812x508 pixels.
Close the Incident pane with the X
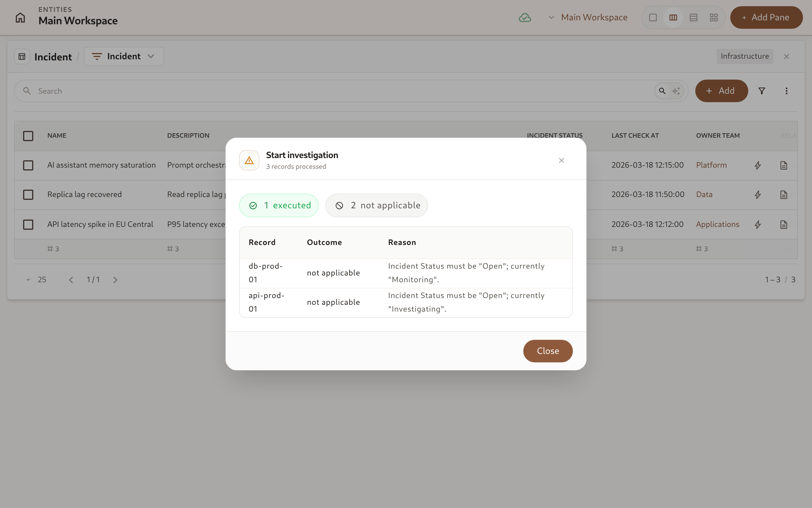tap(786, 56)
